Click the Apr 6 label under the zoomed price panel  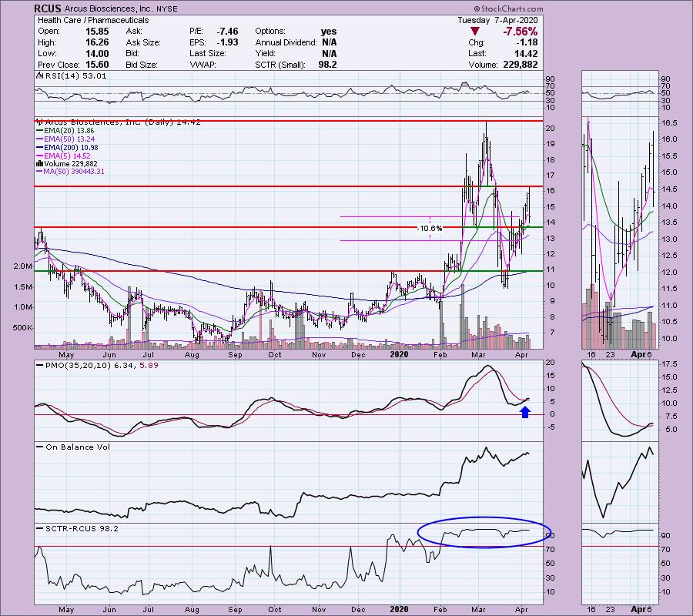click(x=641, y=354)
